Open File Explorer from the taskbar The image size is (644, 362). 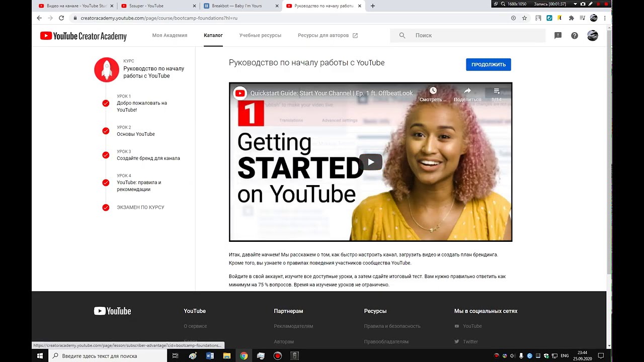227,356
